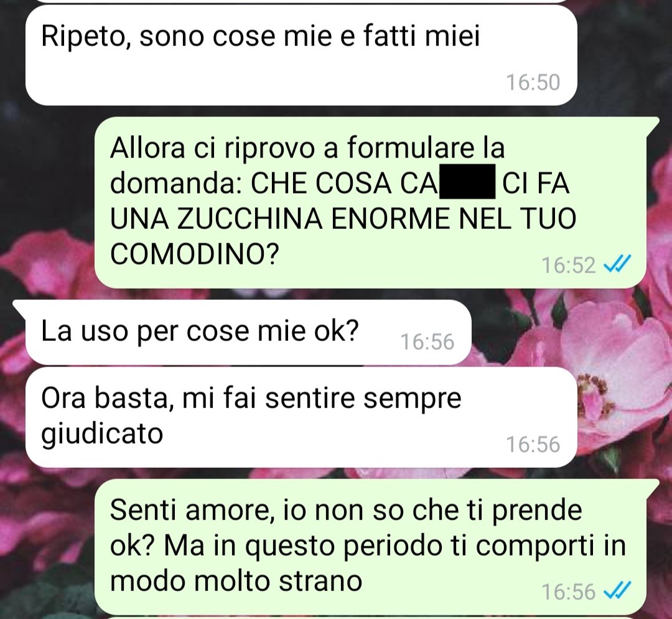Tap the words 'CHE COSA' in green bubble
Screen dimensions: 672x619
click(320, 184)
